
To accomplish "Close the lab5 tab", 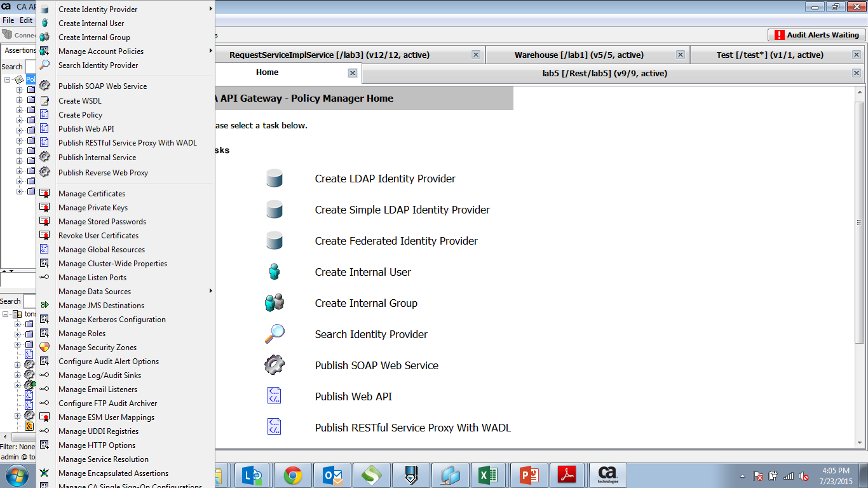I will pos(857,73).
